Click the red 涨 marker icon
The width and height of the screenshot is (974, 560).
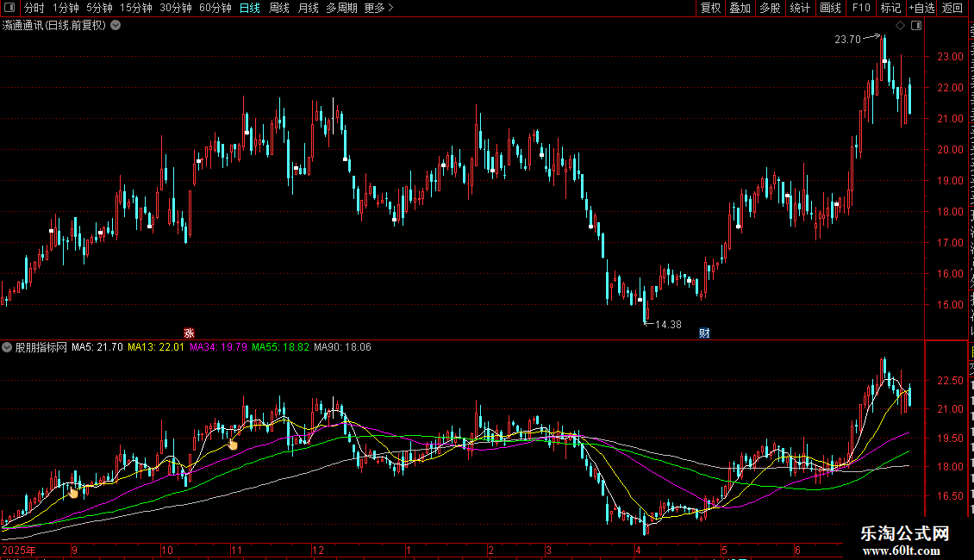click(189, 333)
